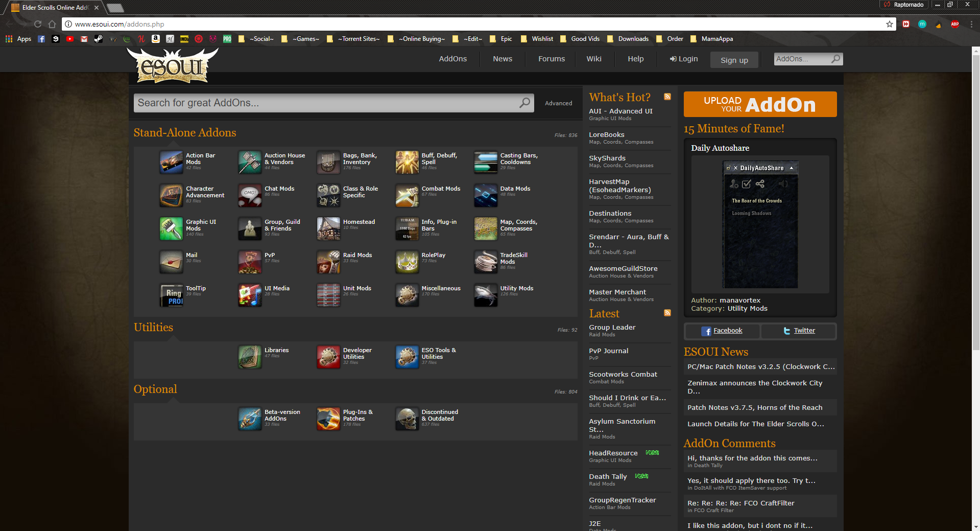This screenshot has height=531, width=980.
Task: Click the What's Hot RSS feed icon
Action: (667, 97)
